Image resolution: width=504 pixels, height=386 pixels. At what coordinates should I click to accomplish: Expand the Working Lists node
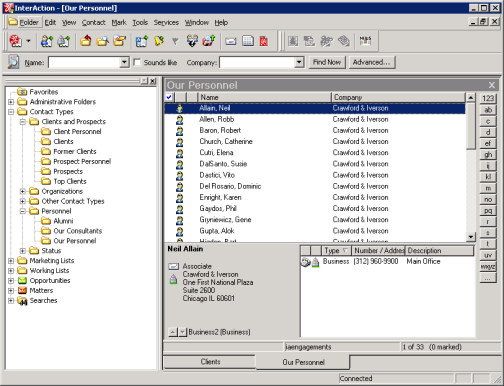11,271
